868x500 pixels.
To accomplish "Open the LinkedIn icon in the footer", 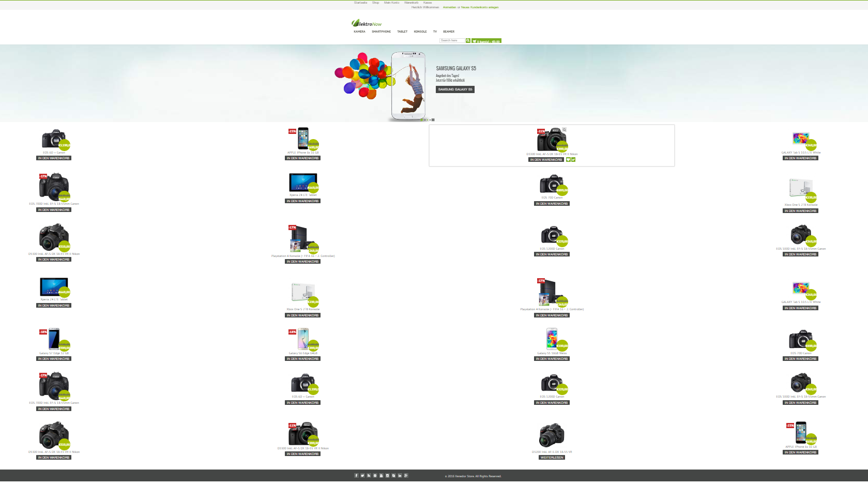I will (400, 476).
